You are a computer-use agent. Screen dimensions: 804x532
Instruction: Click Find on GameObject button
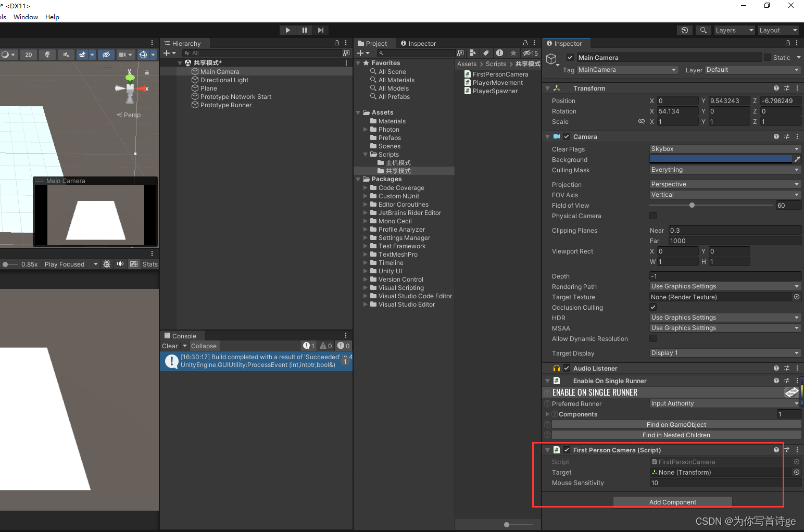[x=676, y=425]
